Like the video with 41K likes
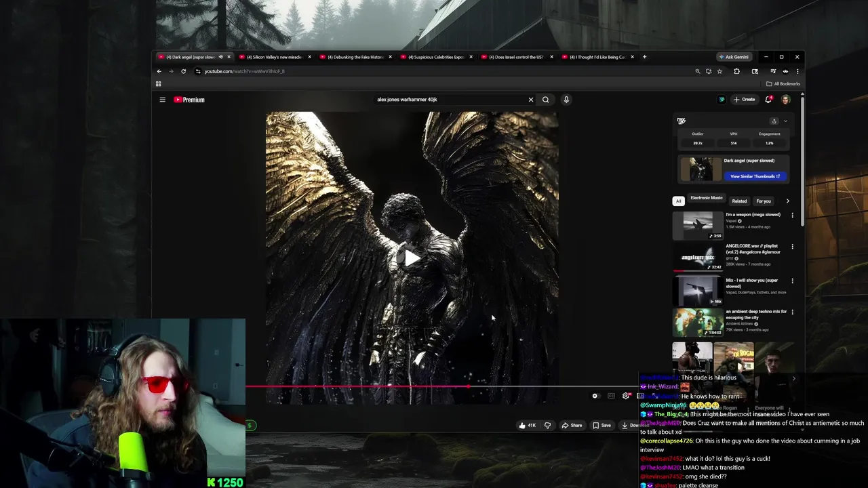Screen dimensions: 868x488 pos(527,426)
